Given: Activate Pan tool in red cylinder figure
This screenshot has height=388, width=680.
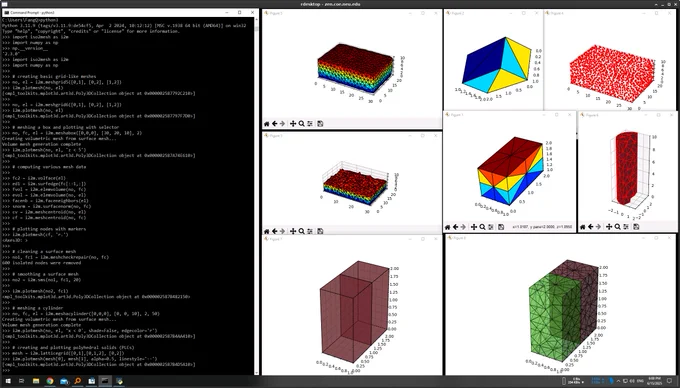Looking at the screenshot, I should [609, 227].
